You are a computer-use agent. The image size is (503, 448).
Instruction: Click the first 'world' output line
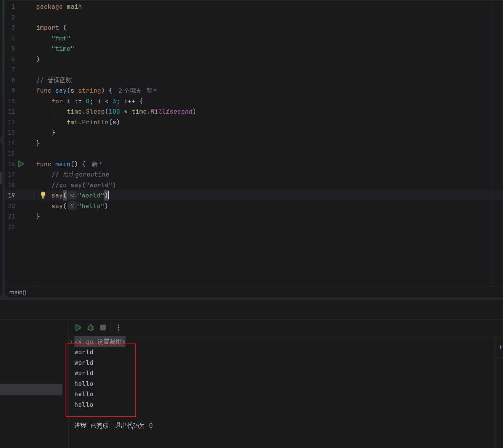pyautogui.click(x=84, y=352)
